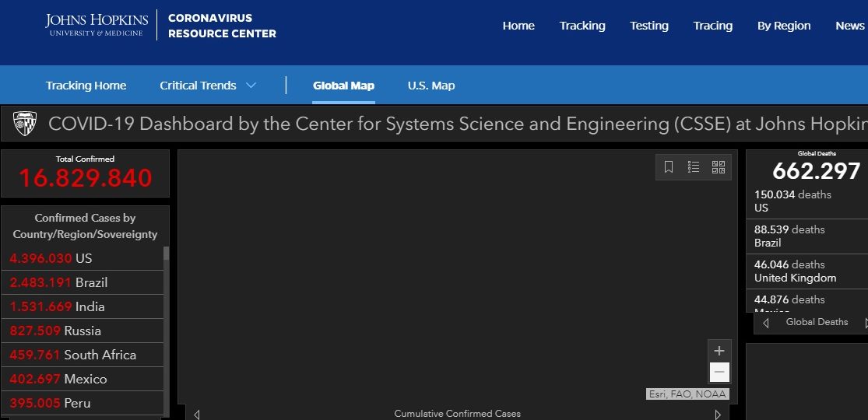868x420 pixels.
Task: Show next map layer after Cumulative Confirmed Cases
Action: tap(718, 414)
